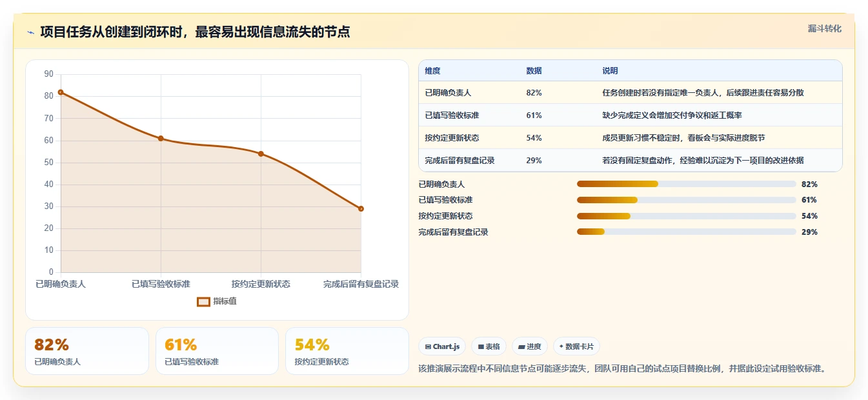This screenshot has width=868, height=400.
Task: Click the page title about 信息流失的节点
Action: [195, 32]
